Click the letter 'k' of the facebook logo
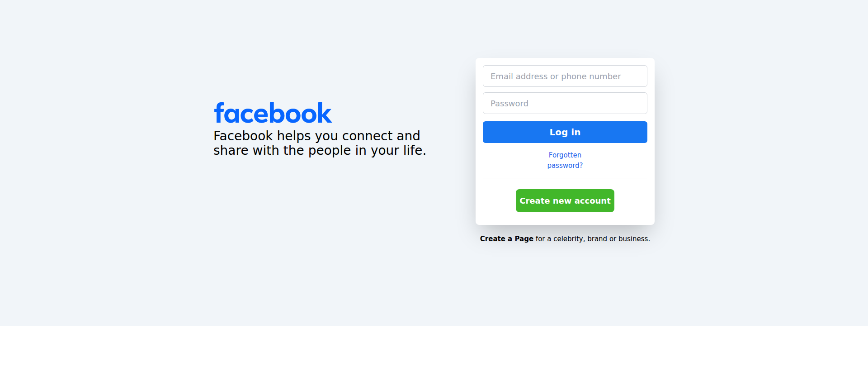The width and height of the screenshot is (868, 367). pyautogui.click(x=325, y=113)
